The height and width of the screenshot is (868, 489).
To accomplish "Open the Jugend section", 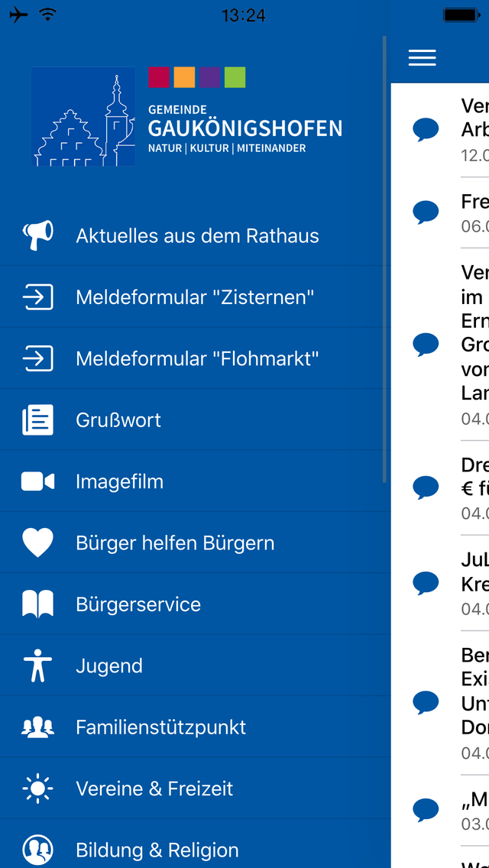I will 195,666.
